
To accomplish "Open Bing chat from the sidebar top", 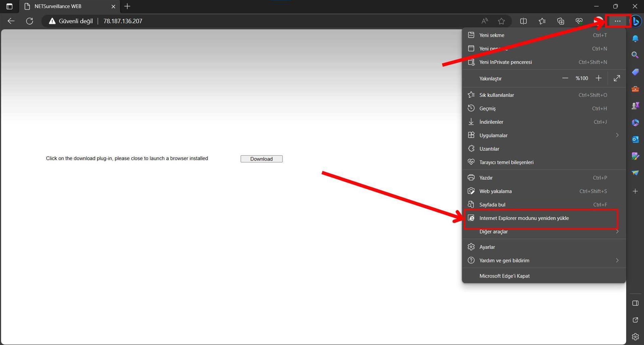I will click(636, 21).
